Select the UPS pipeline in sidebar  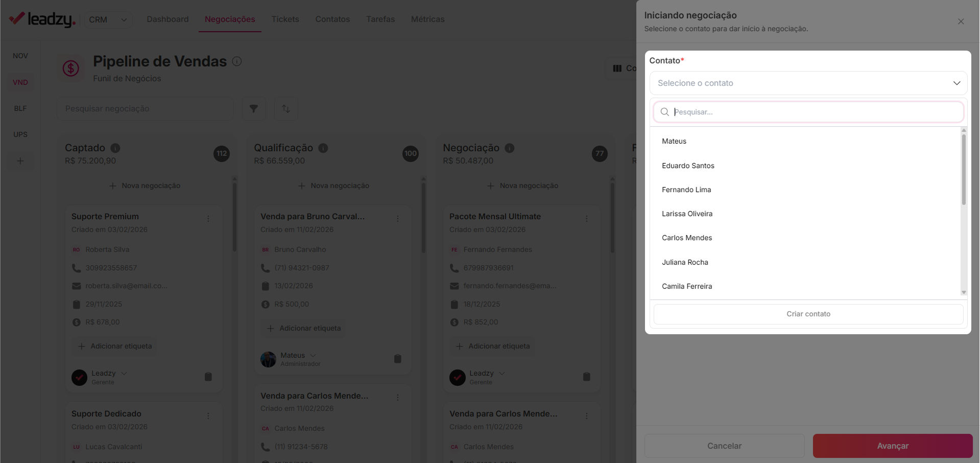click(20, 134)
